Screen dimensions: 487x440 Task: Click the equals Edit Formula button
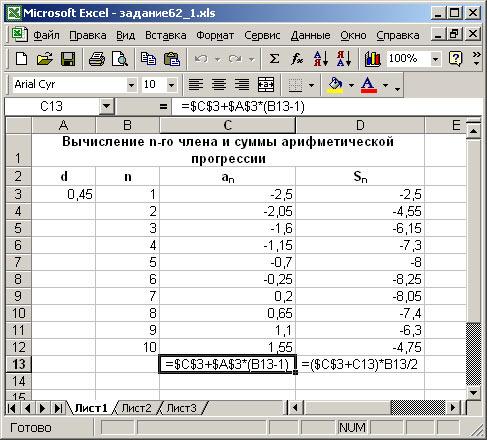163,107
